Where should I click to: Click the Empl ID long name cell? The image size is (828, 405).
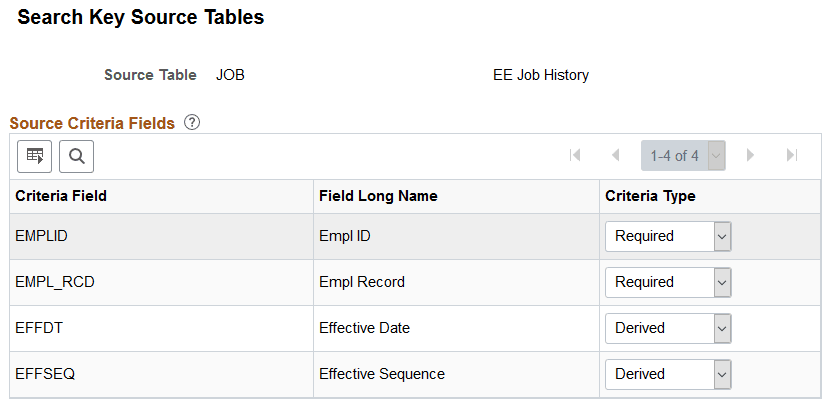(x=346, y=237)
